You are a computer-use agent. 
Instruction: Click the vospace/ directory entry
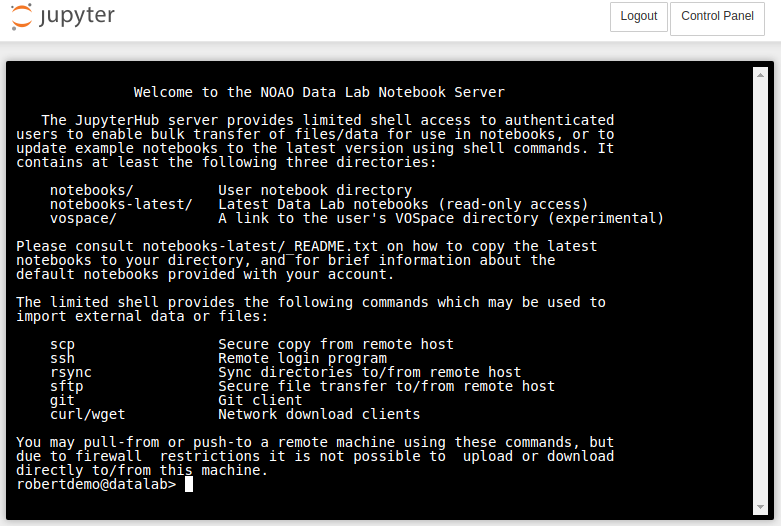83,218
